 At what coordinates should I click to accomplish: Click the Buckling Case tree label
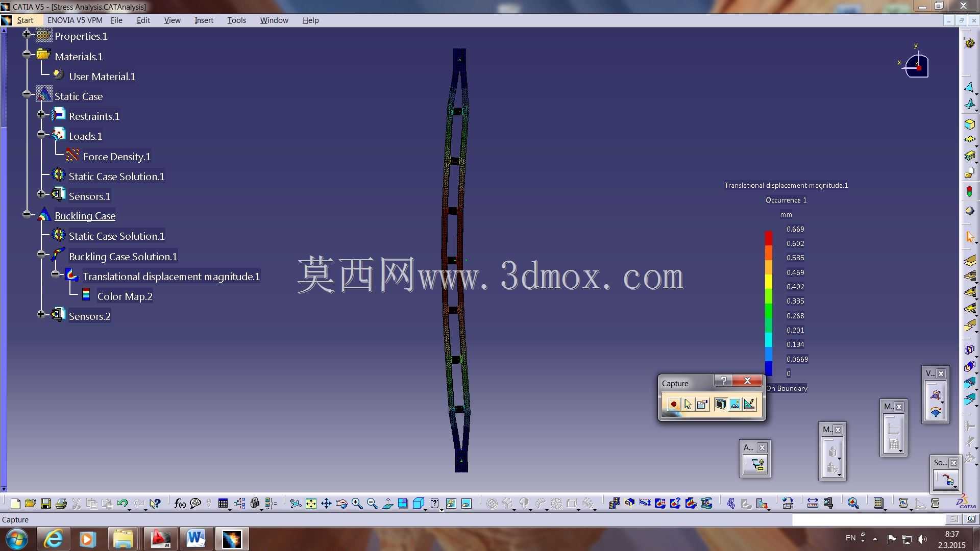coord(85,216)
